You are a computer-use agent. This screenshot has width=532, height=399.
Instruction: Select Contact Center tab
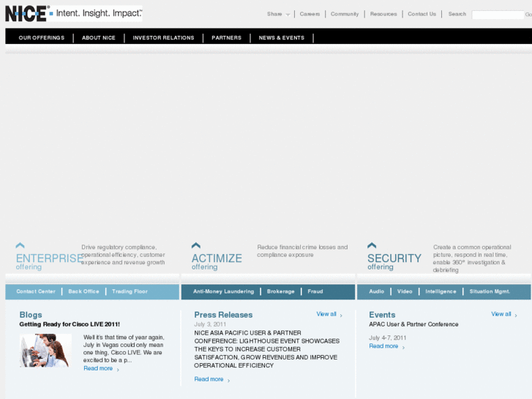[36, 291]
